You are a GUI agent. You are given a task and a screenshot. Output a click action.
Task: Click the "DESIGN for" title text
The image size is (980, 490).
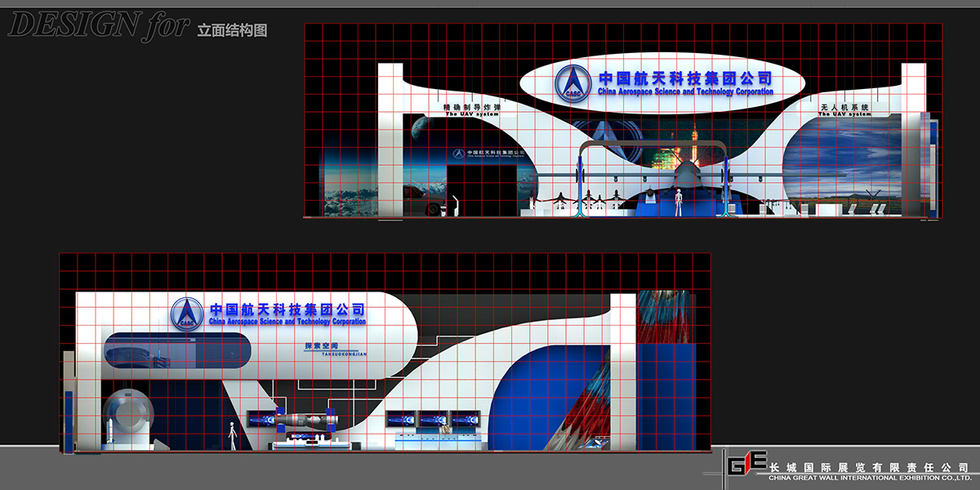(98, 28)
